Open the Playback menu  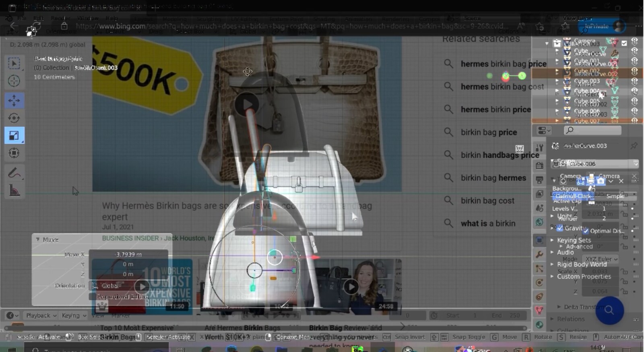coord(41,315)
